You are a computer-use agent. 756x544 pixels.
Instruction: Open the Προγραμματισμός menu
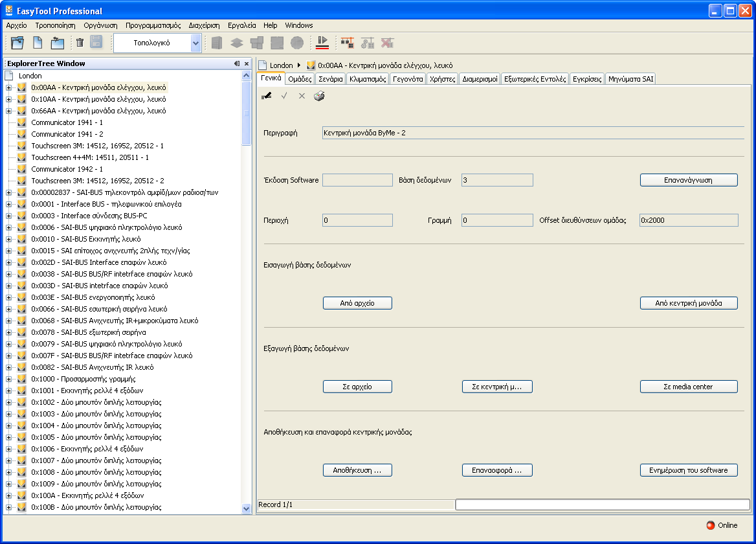[x=153, y=25]
